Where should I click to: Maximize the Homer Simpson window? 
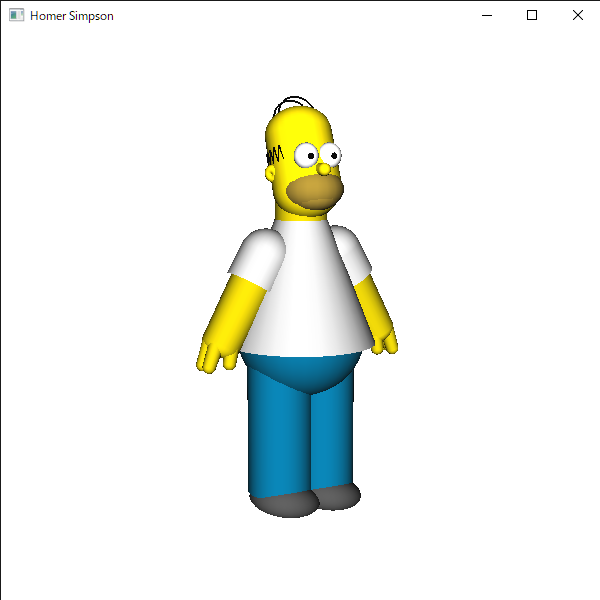(x=532, y=15)
